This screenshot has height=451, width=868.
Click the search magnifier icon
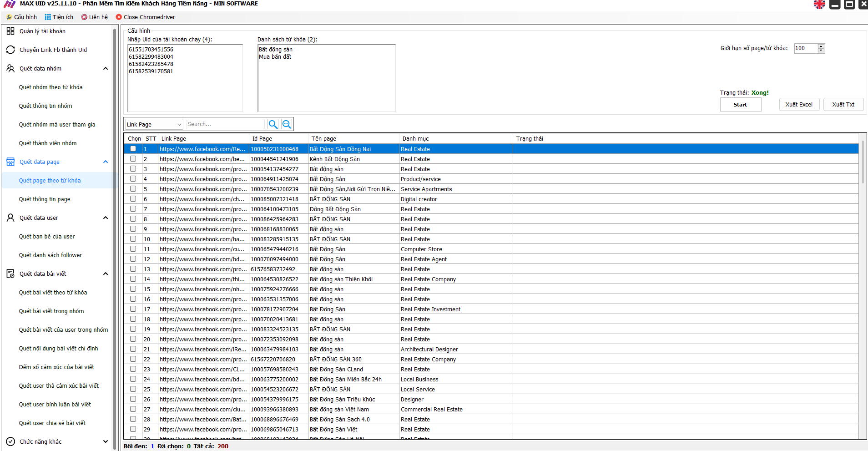(x=273, y=124)
